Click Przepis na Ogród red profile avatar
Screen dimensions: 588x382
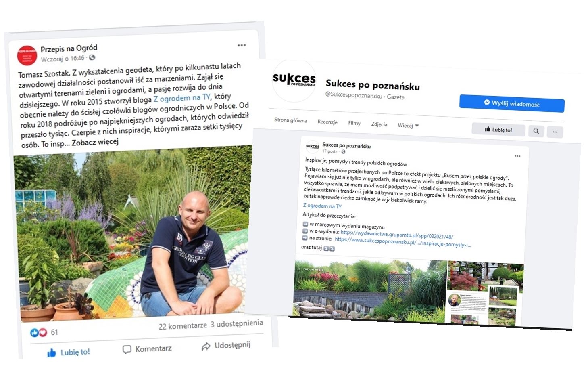27,56
